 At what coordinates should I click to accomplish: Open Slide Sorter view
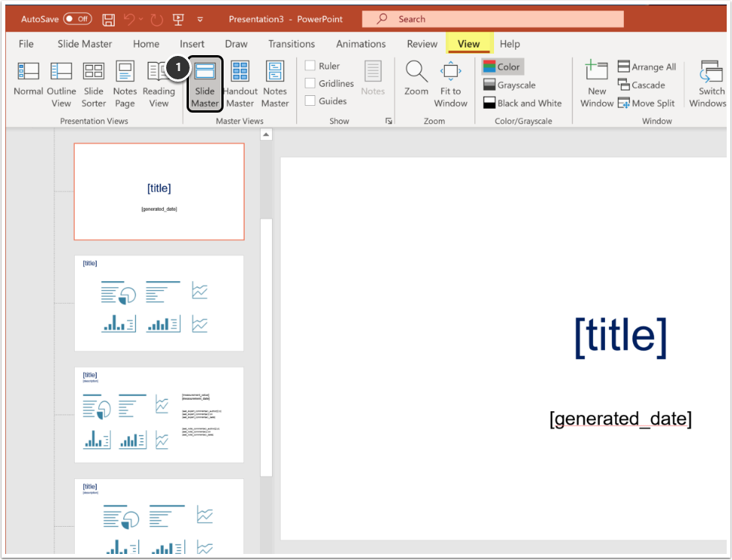point(93,83)
